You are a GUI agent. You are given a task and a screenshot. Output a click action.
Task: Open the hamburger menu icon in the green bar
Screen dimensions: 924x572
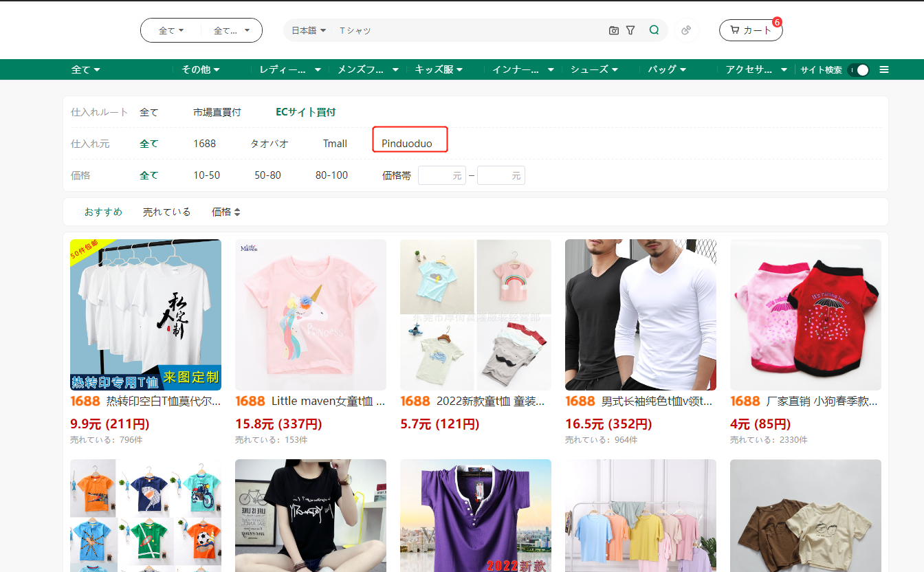click(884, 69)
